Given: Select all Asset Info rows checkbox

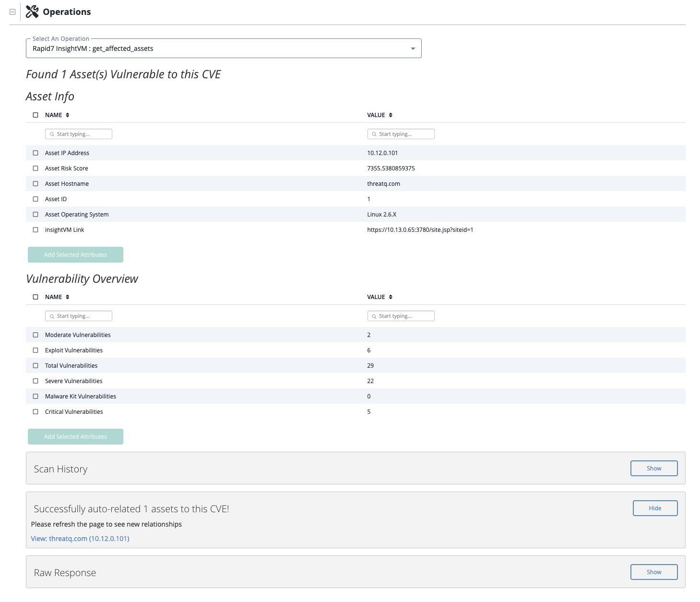Looking at the screenshot, I should 36,115.
